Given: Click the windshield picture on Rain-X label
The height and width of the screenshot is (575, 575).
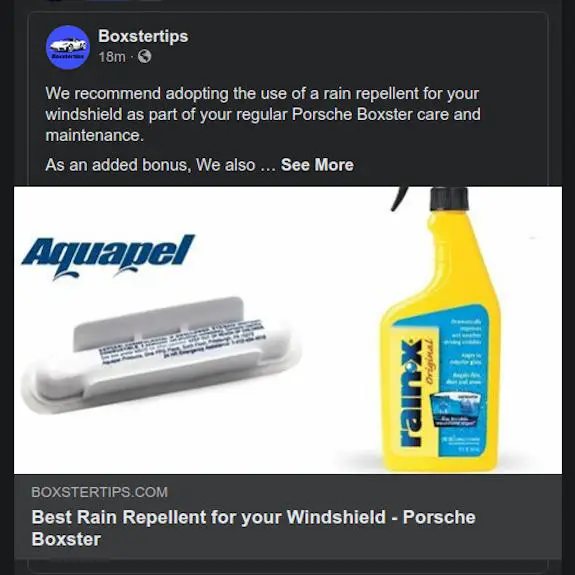Looking at the screenshot, I should [455, 409].
